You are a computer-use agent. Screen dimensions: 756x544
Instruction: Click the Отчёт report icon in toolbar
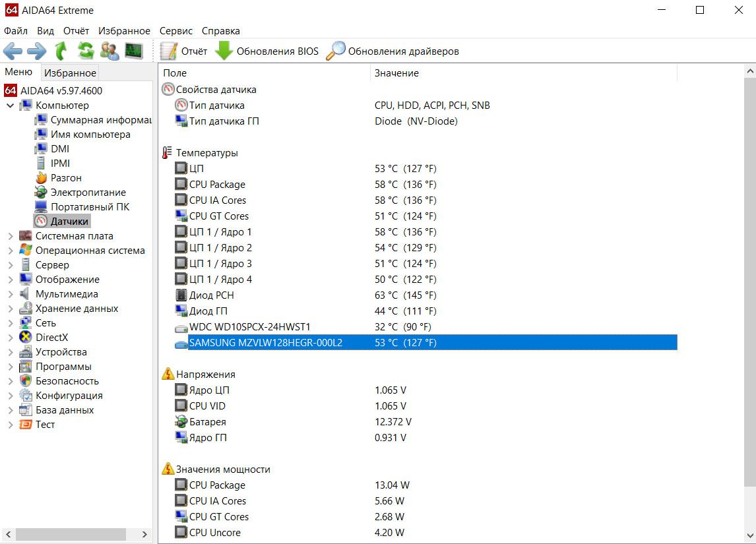[x=169, y=51]
